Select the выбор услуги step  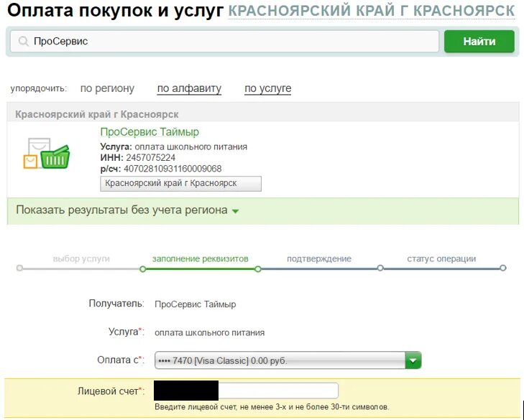pos(81,258)
